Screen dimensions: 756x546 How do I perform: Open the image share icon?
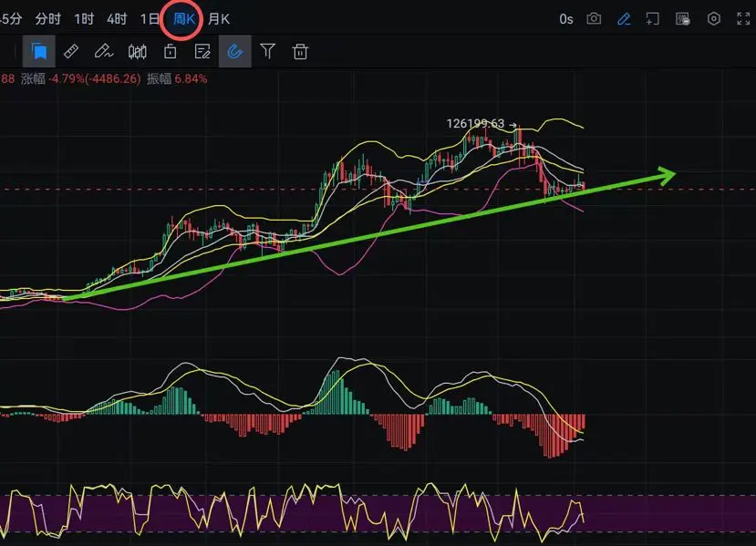click(683, 19)
